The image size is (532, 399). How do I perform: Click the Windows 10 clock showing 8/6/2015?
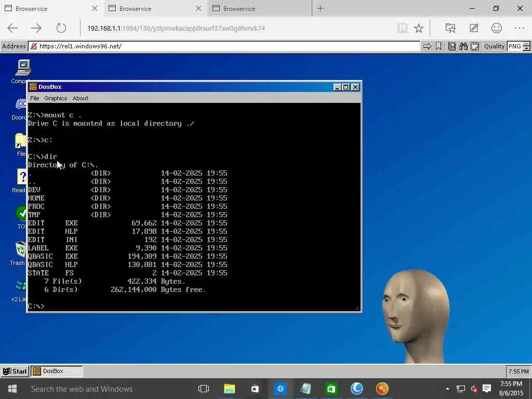[x=511, y=389]
